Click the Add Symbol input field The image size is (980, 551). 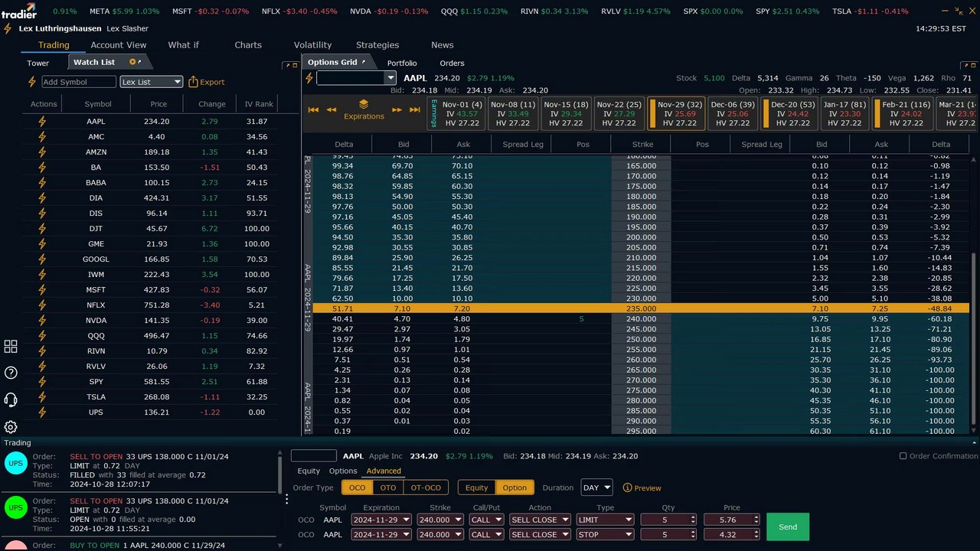tap(79, 82)
